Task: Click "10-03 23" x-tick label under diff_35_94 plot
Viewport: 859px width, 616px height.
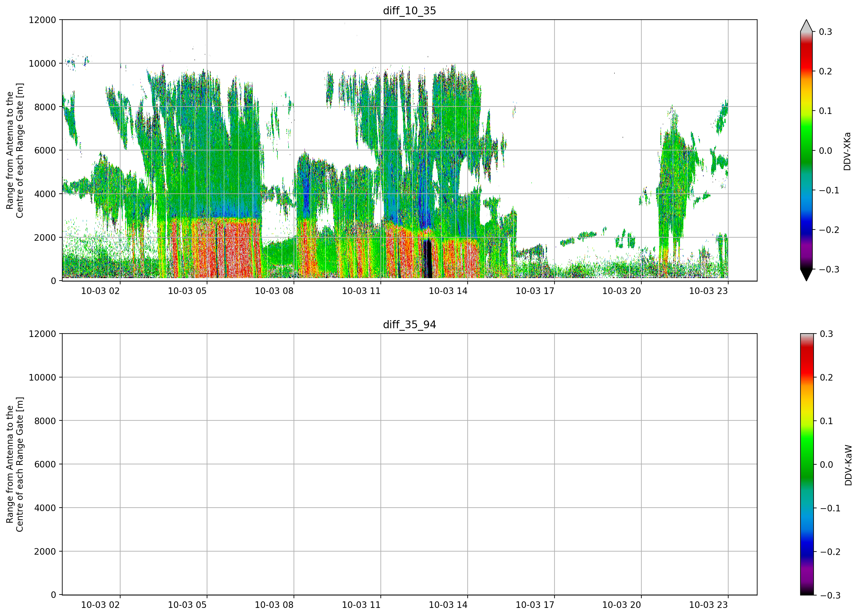Action: 708,605
